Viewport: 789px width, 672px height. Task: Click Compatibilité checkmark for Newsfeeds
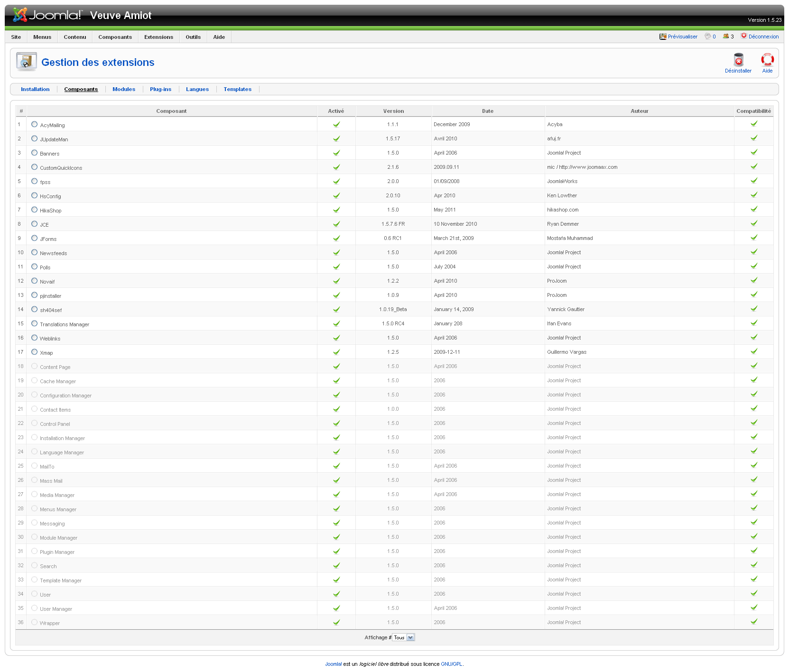tap(754, 252)
